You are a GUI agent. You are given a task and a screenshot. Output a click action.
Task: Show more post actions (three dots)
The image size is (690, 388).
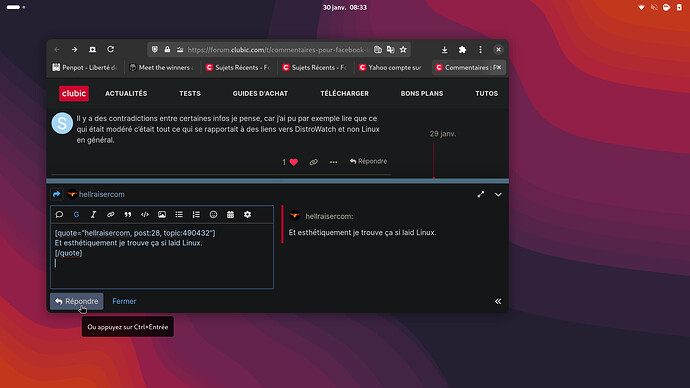click(334, 162)
